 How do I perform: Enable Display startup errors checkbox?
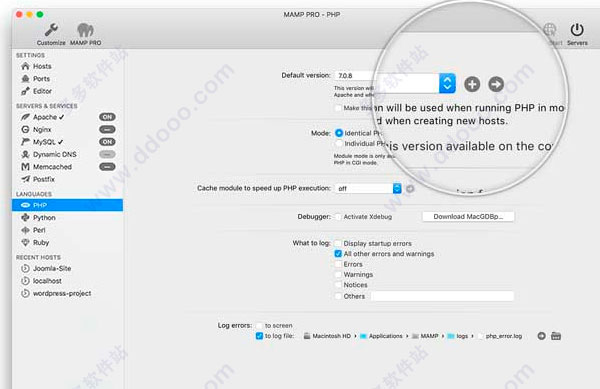338,243
